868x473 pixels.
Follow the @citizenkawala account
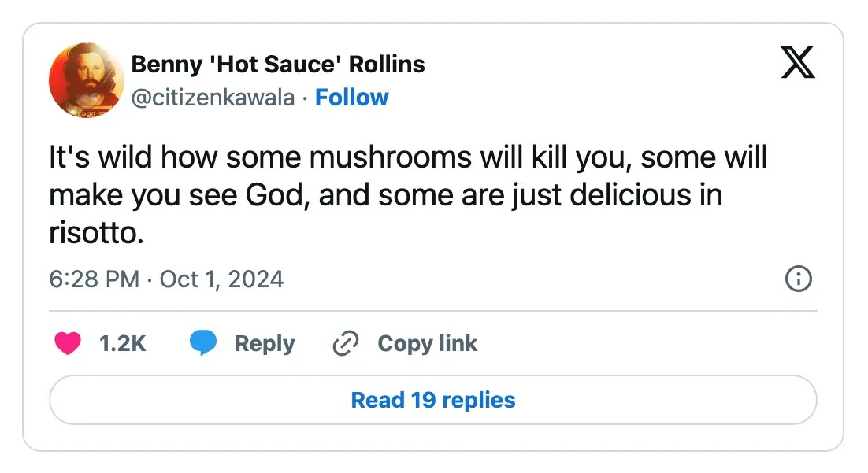[351, 98]
